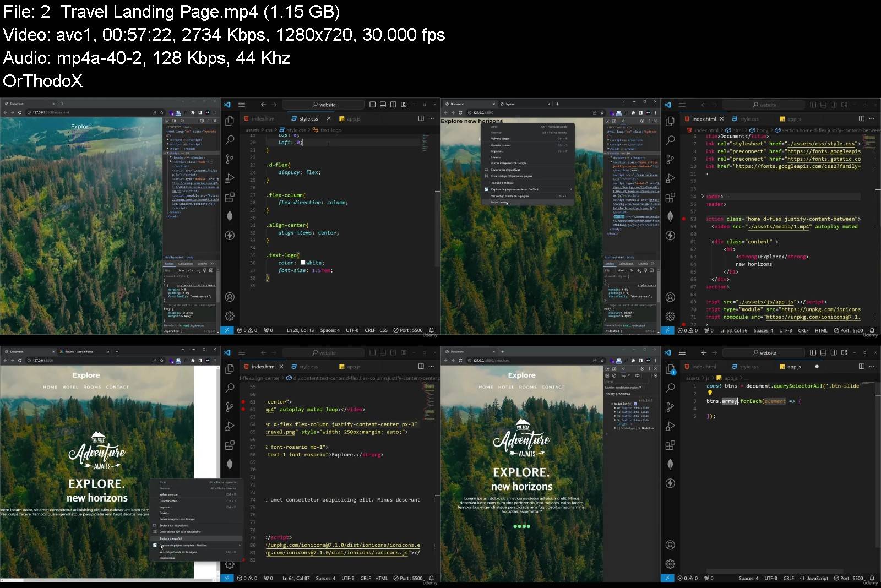The width and height of the screenshot is (881, 588).
Task: Open CRLF end-of-line selector in style.css status bar
Action: [369, 330]
